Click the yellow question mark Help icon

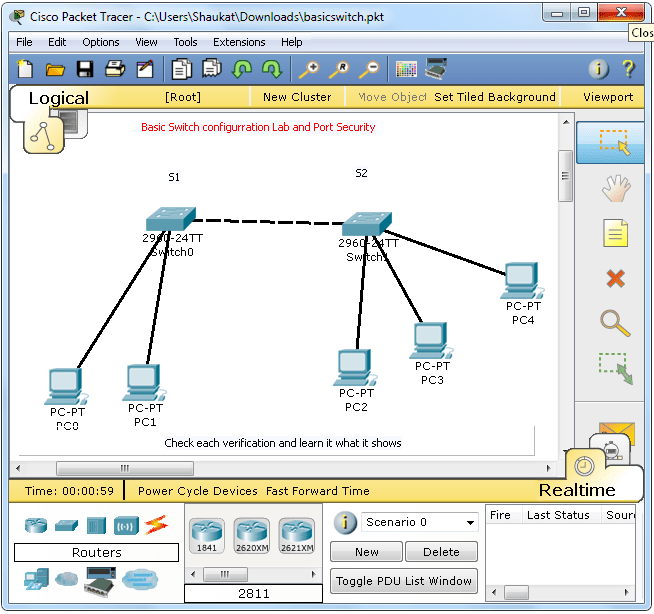click(629, 69)
